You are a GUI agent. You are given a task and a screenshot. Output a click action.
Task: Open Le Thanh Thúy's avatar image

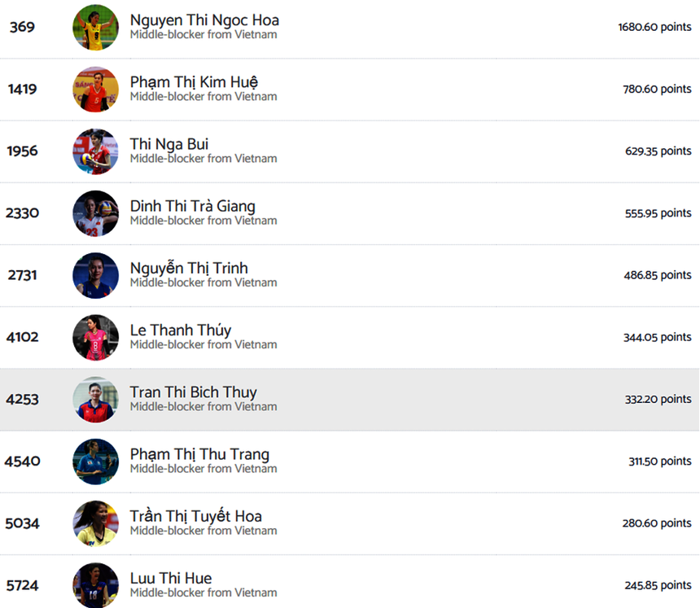[95, 337]
